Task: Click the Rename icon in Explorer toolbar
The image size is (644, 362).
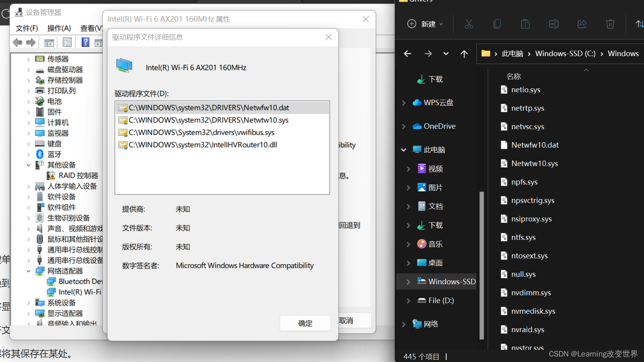Action: click(x=553, y=24)
